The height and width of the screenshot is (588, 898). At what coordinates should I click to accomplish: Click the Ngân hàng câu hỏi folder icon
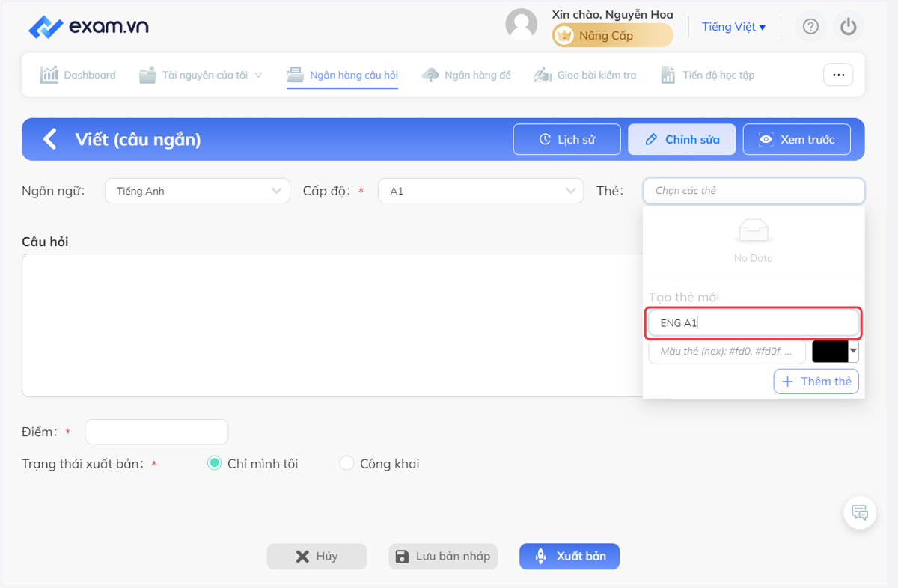point(296,75)
